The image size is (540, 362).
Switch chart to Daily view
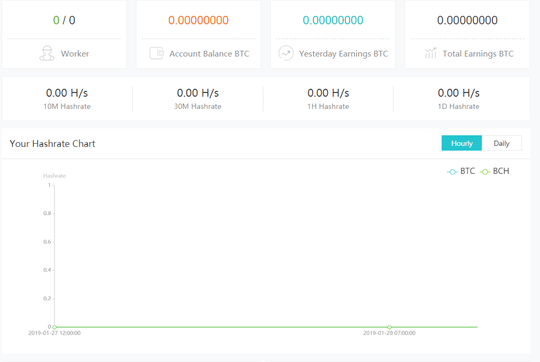click(x=501, y=143)
